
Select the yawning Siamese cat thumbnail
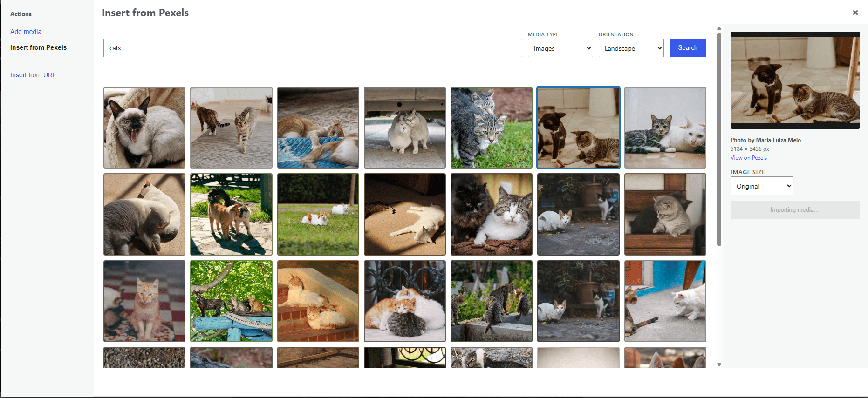pos(144,128)
